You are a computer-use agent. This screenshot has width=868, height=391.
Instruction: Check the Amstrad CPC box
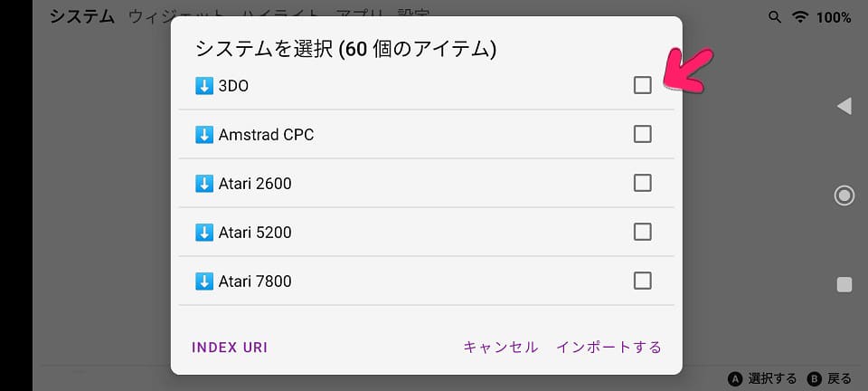coord(642,134)
